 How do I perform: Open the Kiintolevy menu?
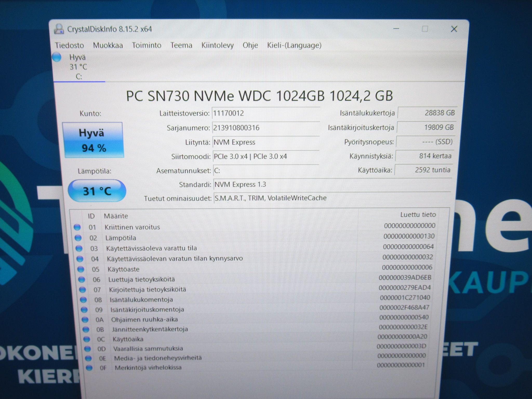[217, 45]
